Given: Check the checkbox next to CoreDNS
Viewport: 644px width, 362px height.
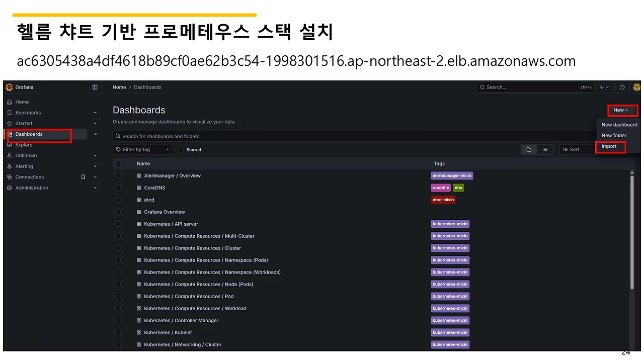Looking at the screenshot, I should 118,188.
